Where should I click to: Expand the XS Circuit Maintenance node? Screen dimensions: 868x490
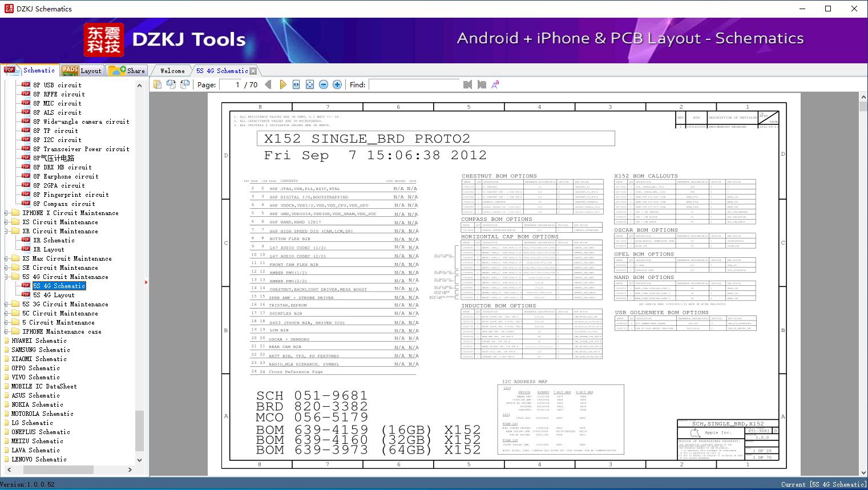[x=6, y=222]
